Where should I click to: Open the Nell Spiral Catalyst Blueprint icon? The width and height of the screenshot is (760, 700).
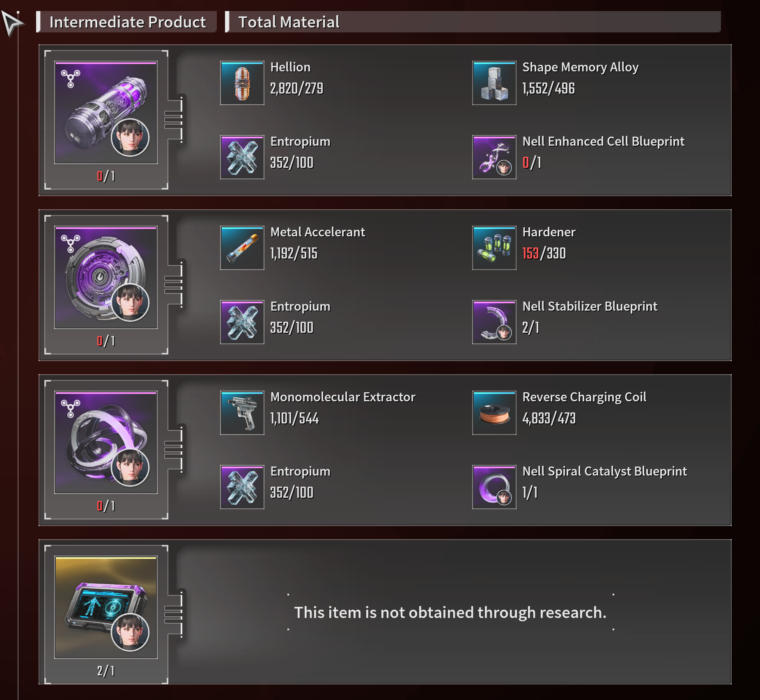point(494,487)
